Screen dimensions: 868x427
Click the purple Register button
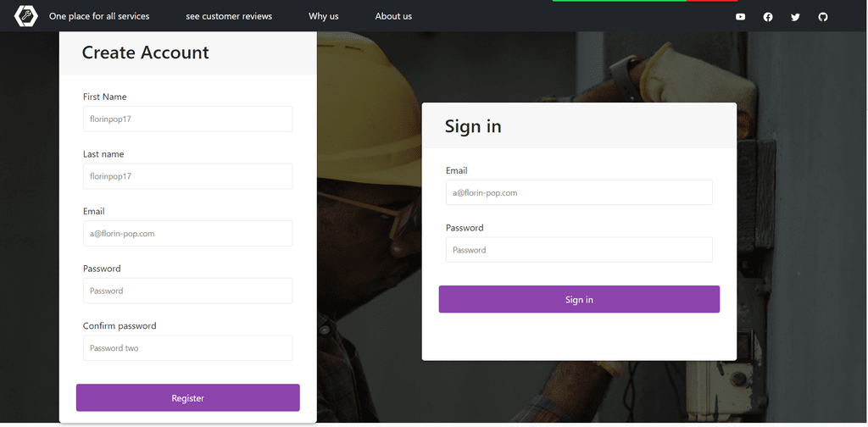187,397
